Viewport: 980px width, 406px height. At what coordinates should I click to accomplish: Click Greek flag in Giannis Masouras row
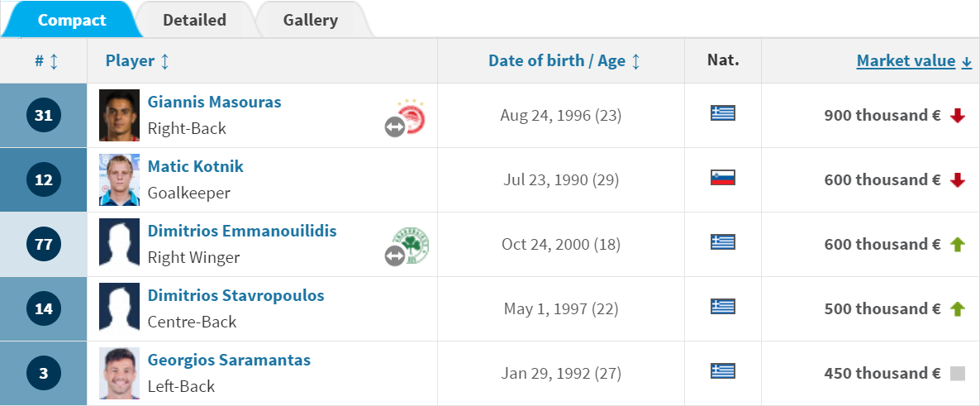tap(722, 113)
